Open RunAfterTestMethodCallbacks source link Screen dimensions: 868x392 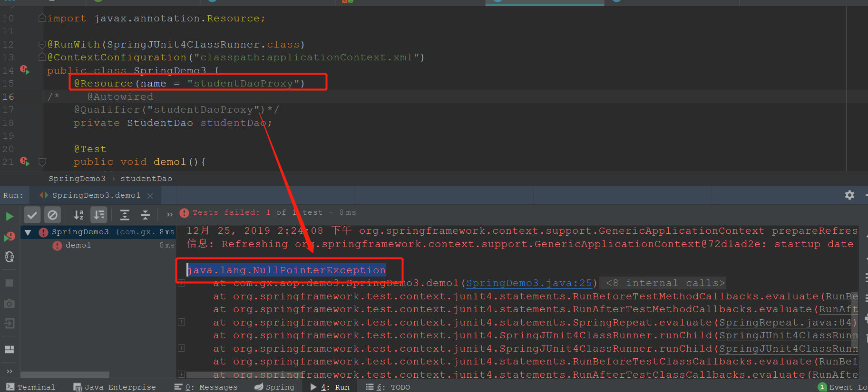coord(838,309)
